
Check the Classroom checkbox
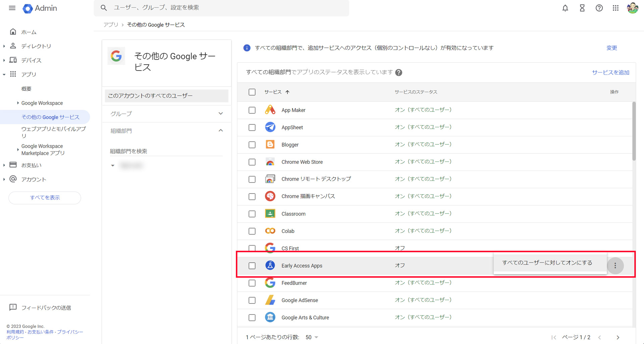[252, 214]
